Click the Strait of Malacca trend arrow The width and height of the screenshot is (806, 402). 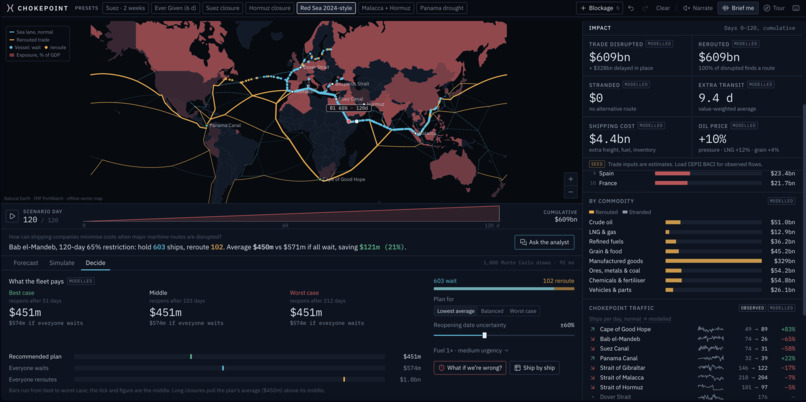(x=593, y=377)
